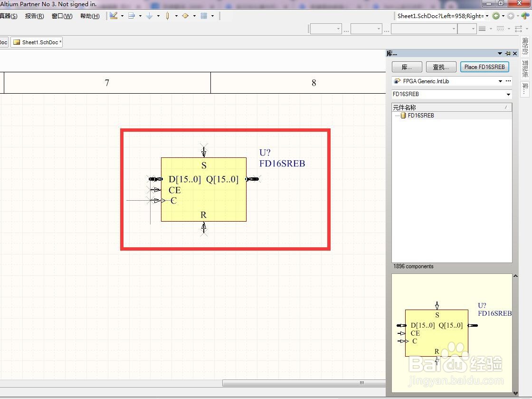The height and width of the screenshot is (399, 532).
Task: Open the first empty formatting combo box
Action: (326, 29)
